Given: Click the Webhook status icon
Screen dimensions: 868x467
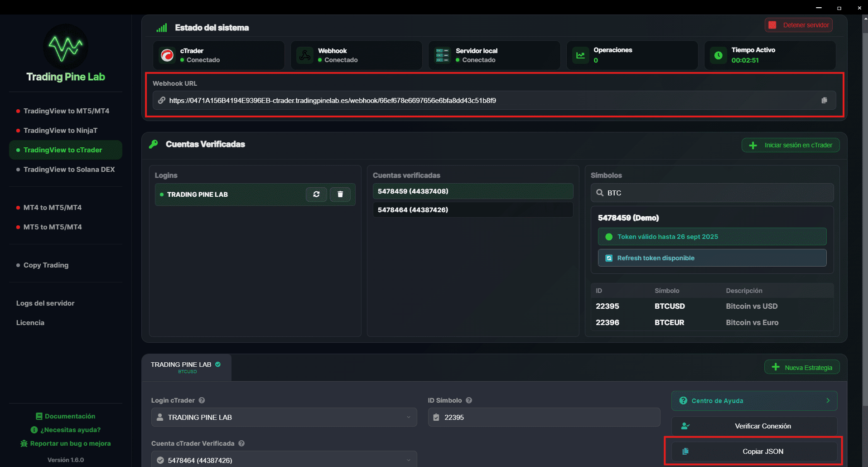Looking at the screenshot, I should [304, 55].
